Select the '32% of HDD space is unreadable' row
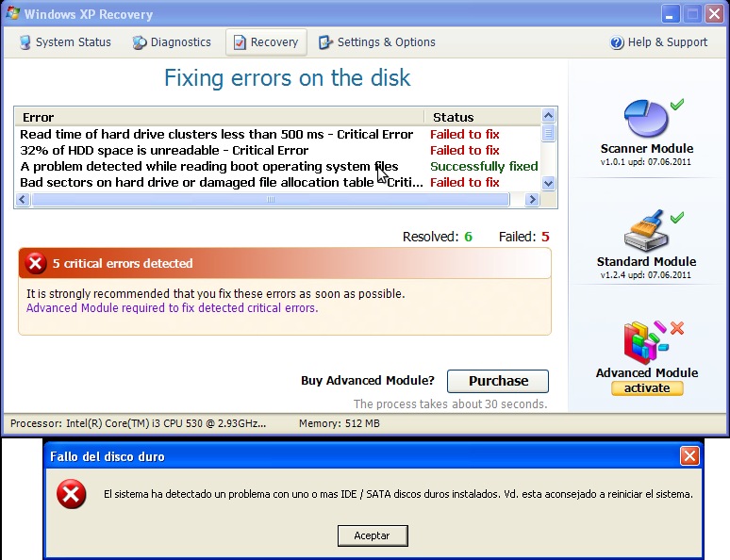730x560 pixels. (x=278, y=150)
